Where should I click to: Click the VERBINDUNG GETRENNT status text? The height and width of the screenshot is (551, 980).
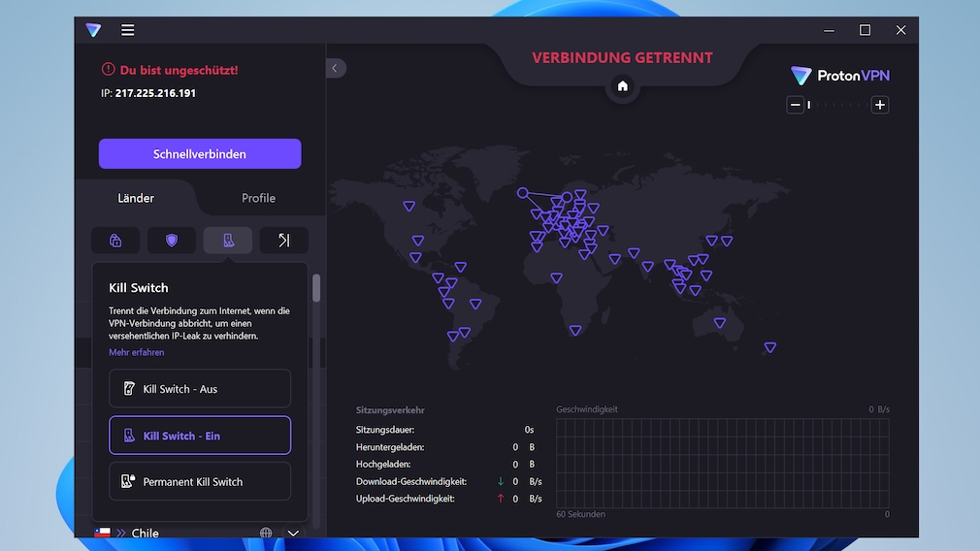pos(623,57)
